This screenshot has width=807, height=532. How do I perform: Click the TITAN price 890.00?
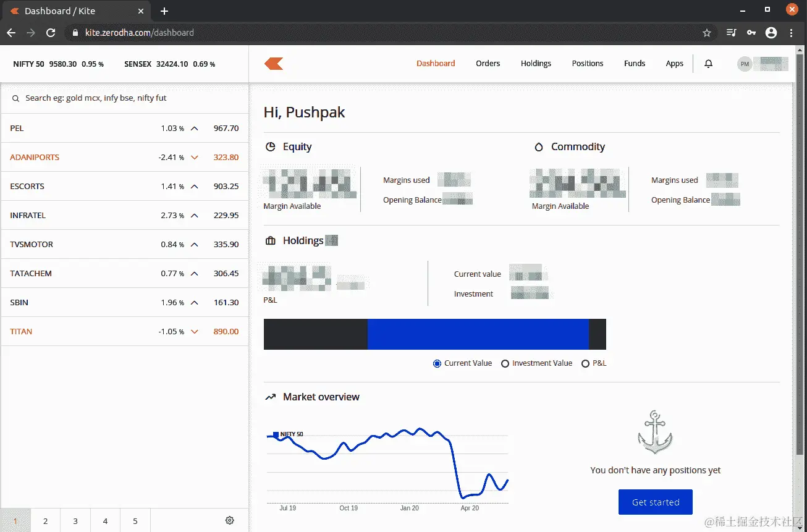tap(226, 332)
